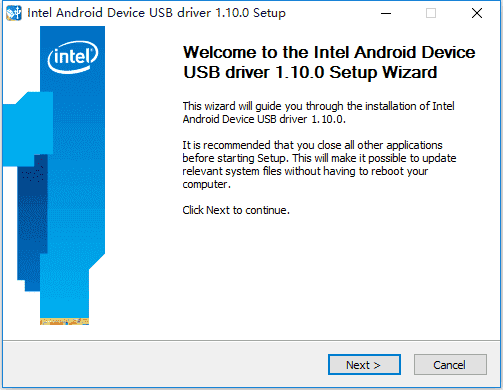503x390 pixels.
Task: Click the 'Click Next to continue.' text
Action: (x=236, y=210)
